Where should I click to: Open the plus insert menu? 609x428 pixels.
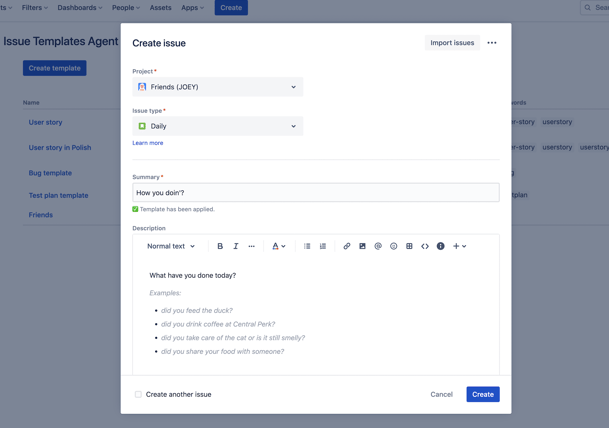(x=459, y=246)
